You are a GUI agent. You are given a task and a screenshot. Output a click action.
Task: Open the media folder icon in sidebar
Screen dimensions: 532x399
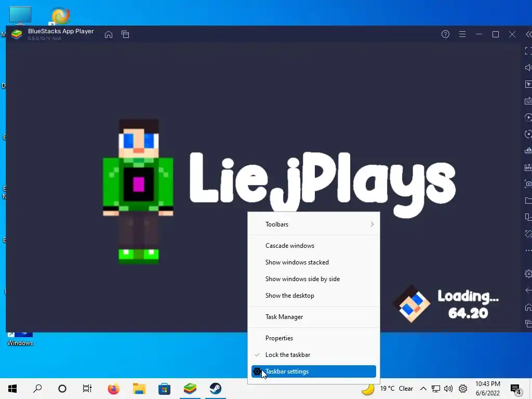click(528, 201)
